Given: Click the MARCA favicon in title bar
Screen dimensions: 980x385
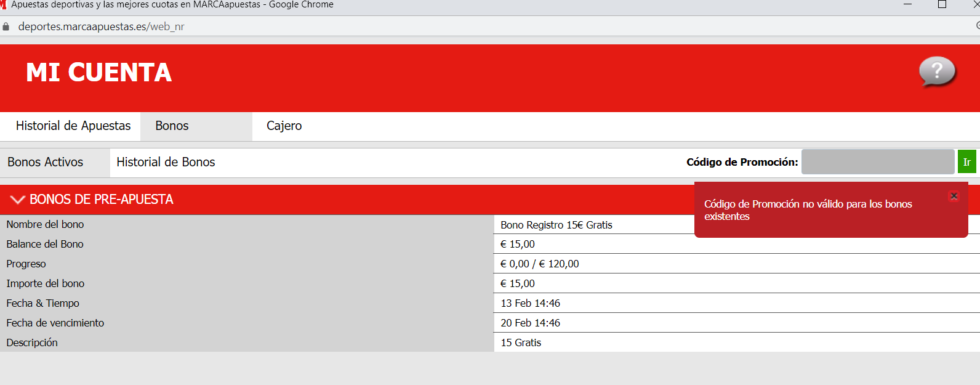Looking at the screenshot, I should pos(2,4).
